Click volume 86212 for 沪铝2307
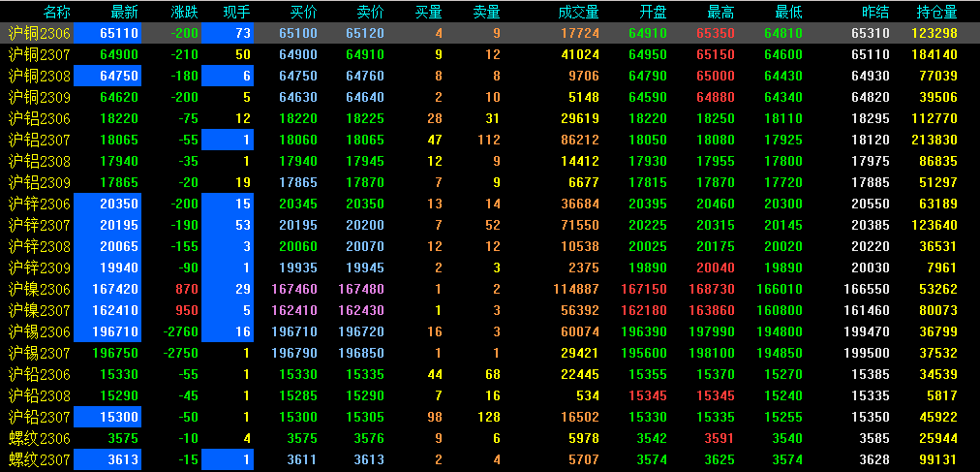 tap(580, 140)
